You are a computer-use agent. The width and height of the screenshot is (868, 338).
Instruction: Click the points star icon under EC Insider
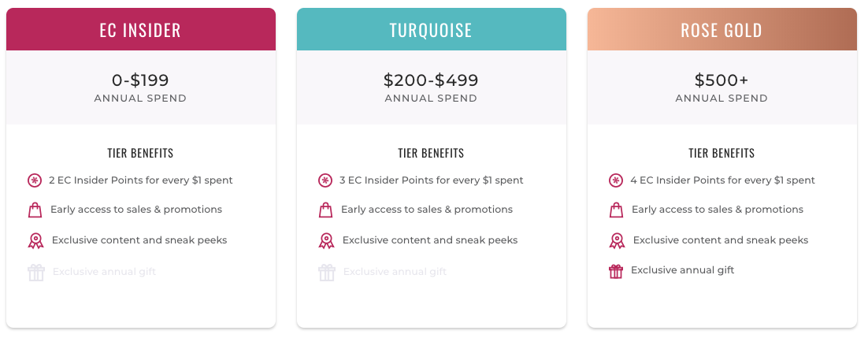[x=35, y=180]
